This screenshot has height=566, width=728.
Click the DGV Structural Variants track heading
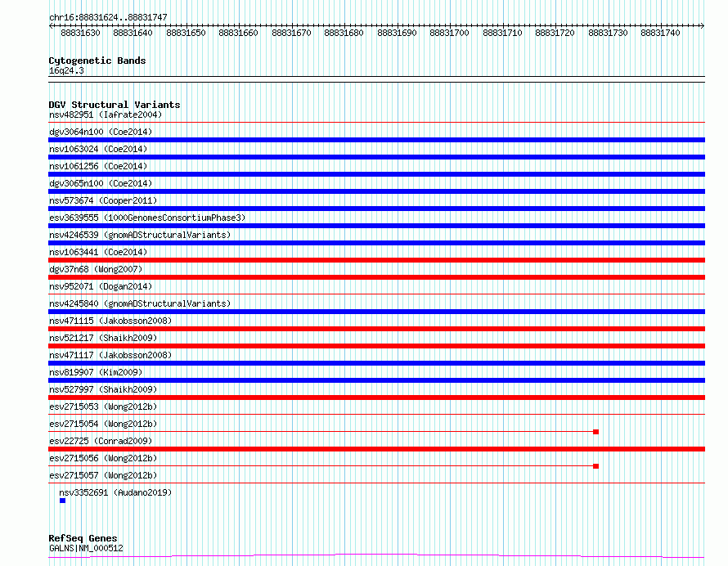click(x=115, y=105)
